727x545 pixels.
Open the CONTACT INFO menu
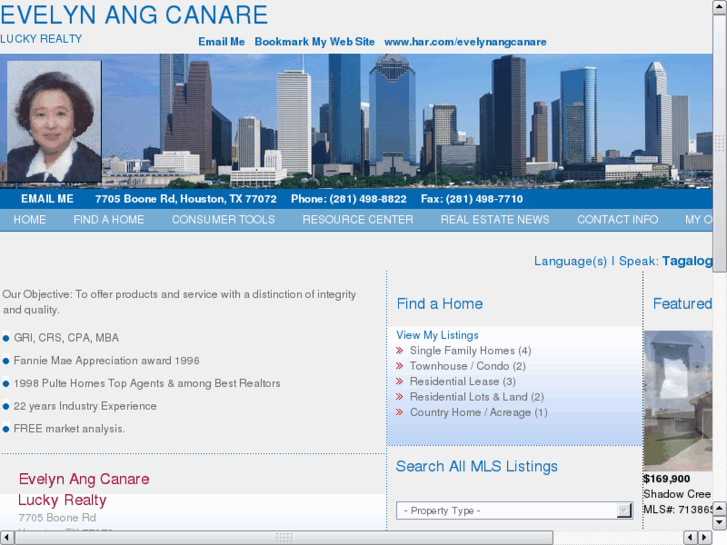(617, 219)
